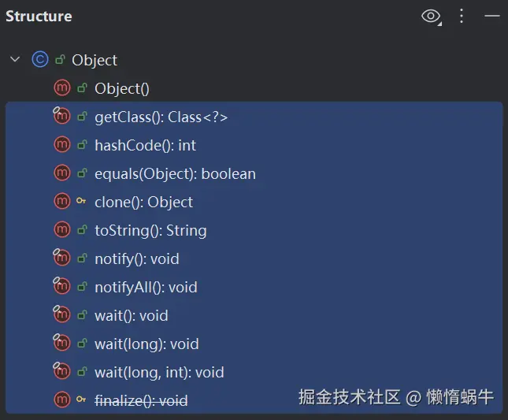The image size is (508, 420).
Task: Select the notifyAll(): void method
Action: [x=146, y=287]
